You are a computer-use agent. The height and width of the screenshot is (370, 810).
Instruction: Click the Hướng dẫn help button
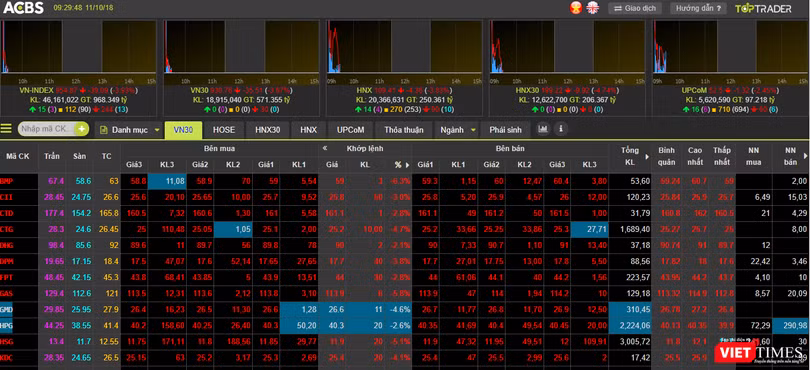pyautogui.click(x=698, y=8)
